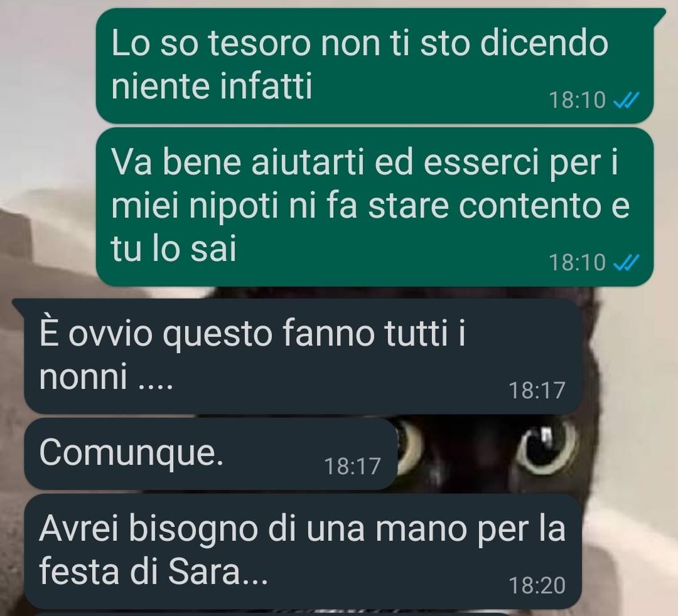Tap the 18:10 timestamp on the first sent message
Screen dimensions: 678x616
[578, 100]
